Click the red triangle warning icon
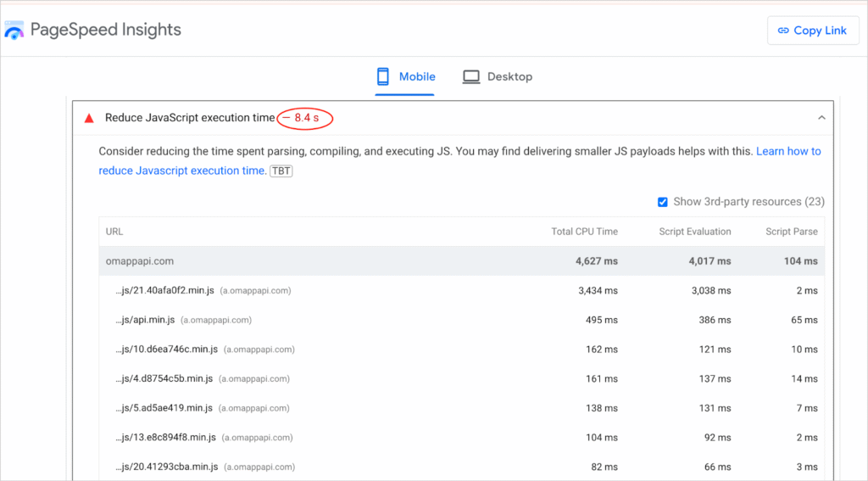The height and width of the screenshot is (481, 868). coord(89,118)
